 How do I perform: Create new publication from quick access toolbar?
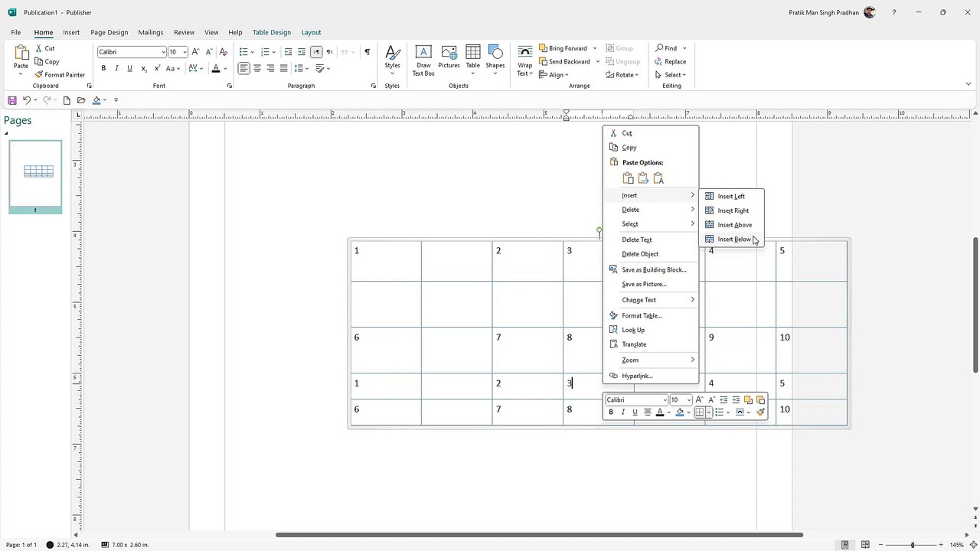pos(67,100)
